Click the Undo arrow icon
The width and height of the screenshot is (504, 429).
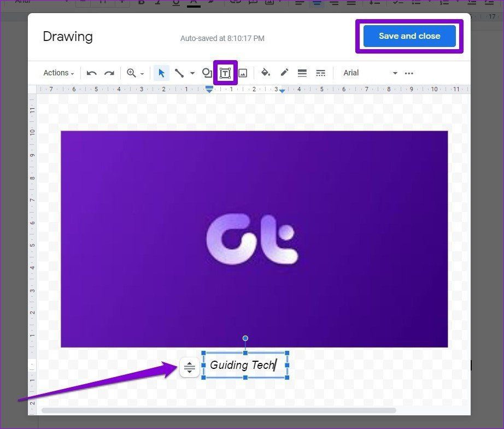click(92, 73)
